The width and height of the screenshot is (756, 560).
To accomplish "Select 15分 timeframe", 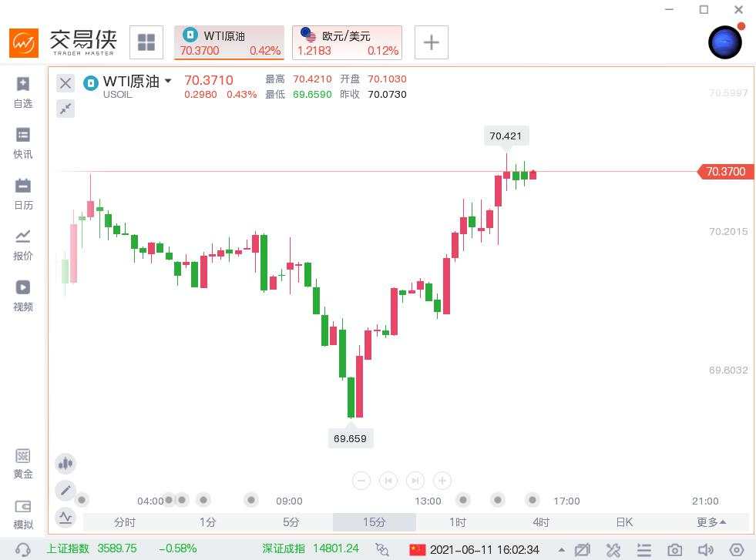I will 374,522.
